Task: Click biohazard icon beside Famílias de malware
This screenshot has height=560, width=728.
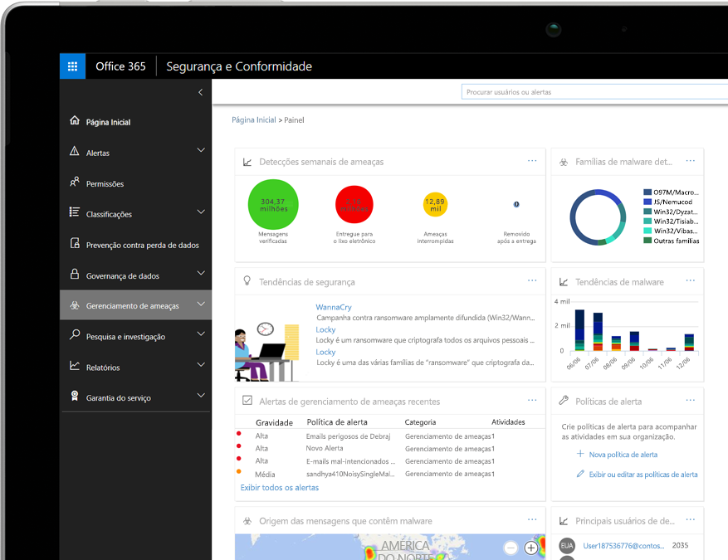Action: coord(564,162)
